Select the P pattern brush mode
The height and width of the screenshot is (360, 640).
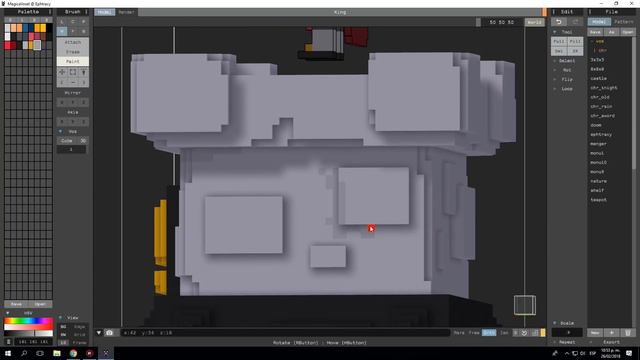pos(84,22)
